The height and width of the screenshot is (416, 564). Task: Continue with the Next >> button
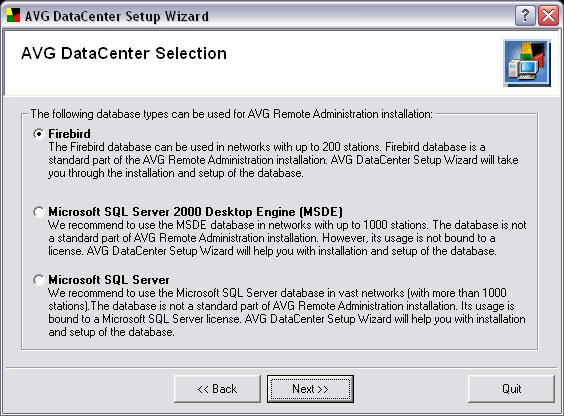click(310, 389)
